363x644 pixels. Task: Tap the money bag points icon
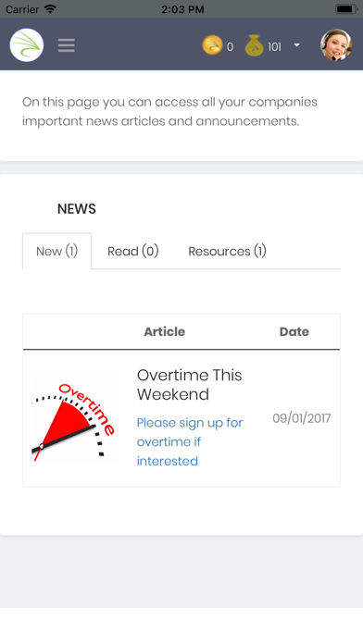pos(254,45)
